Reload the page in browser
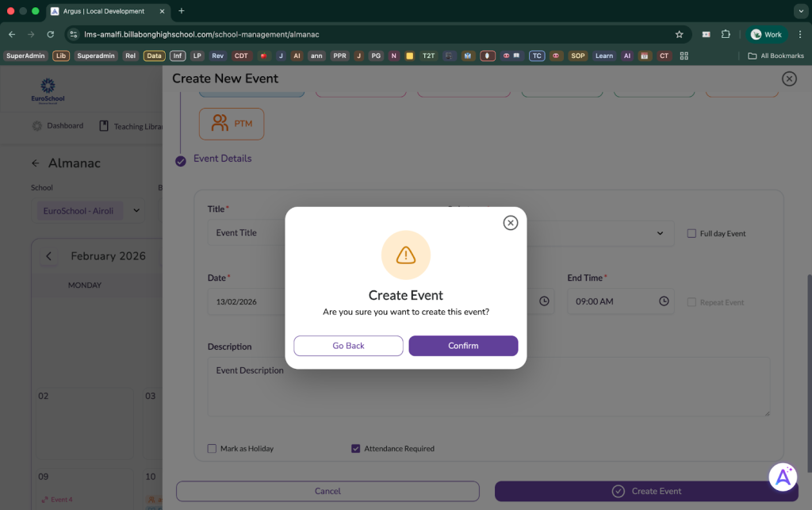 pyautogui.click(x=51, y=35)
